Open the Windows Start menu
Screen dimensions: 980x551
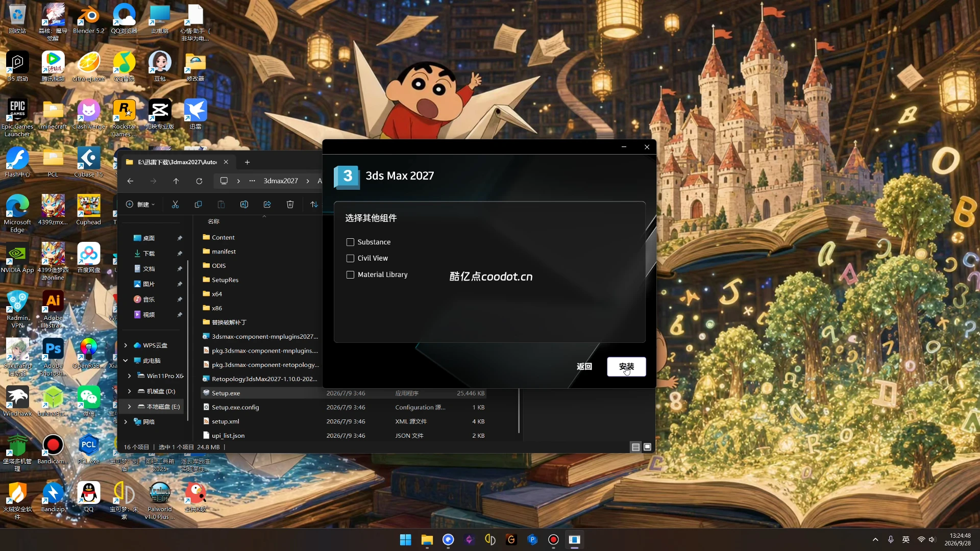[x=405, y=540]
